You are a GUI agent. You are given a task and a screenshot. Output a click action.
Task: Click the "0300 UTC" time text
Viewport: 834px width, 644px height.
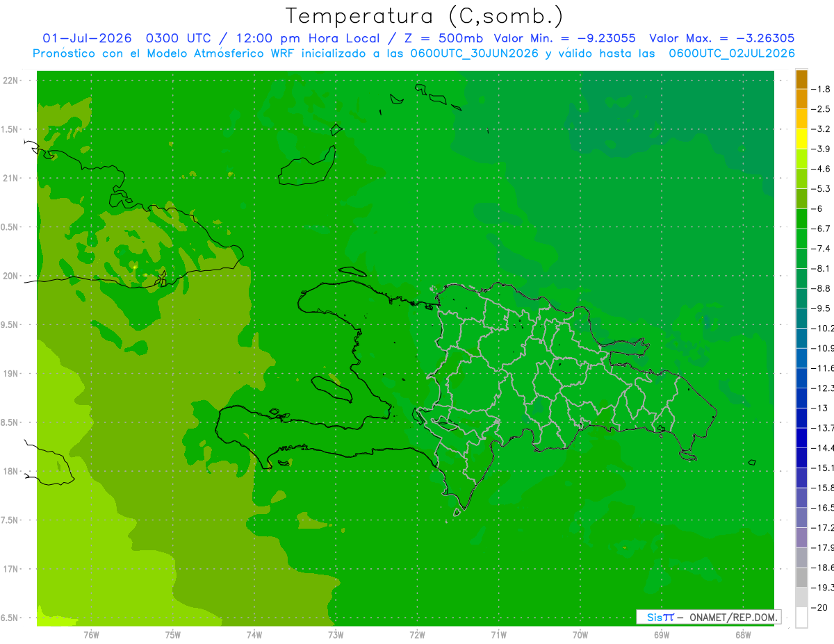(x=177, y=38)
